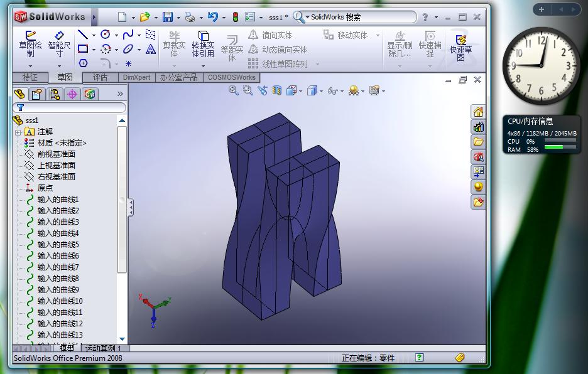Switch to the PropertyManager tab icon
588x374 pixels.
click(x=36, y=93)
